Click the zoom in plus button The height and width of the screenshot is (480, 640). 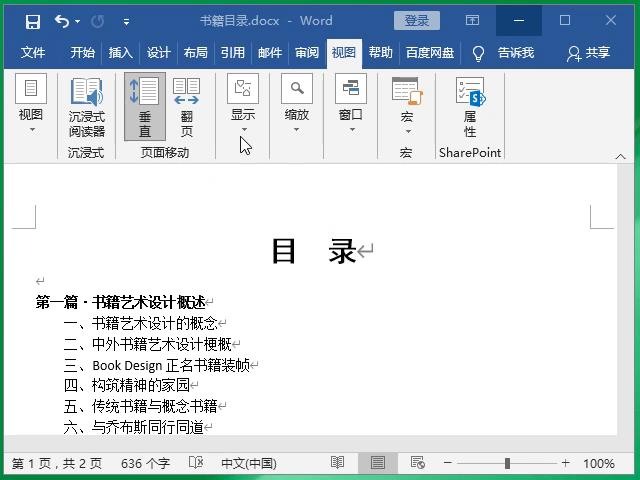[565, 463]
